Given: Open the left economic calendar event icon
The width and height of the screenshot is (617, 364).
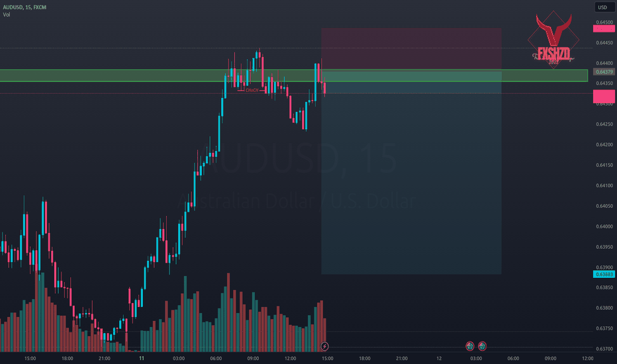Looking at the screenshot, I should [470, 346].
